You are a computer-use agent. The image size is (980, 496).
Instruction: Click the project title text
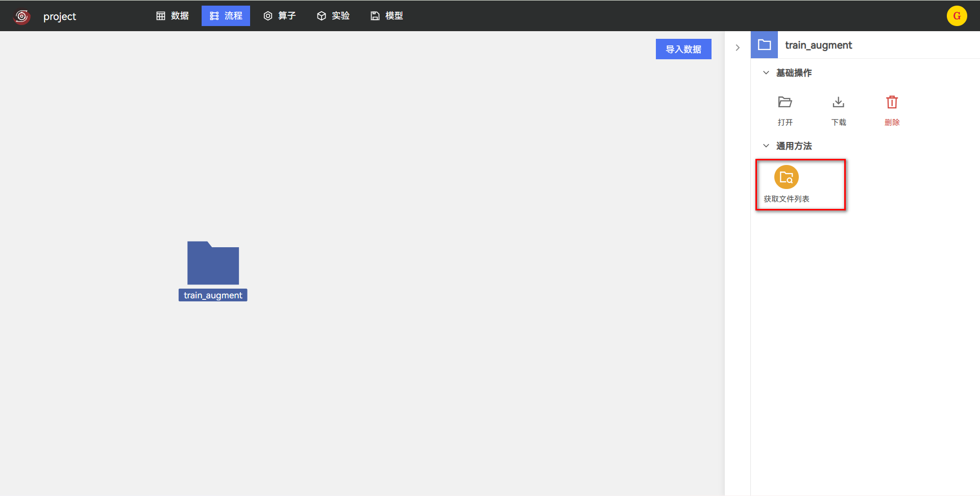[x=60, y=16]
